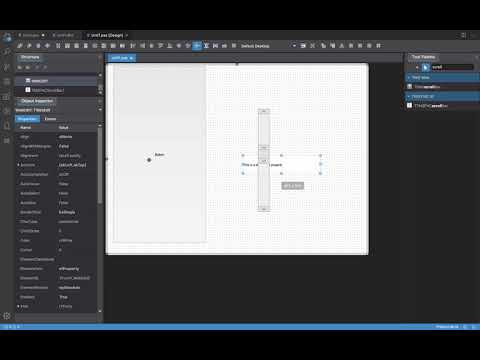Click the Structure panel scroll-up arrow

pyautogui.click(x=100, y=75)
